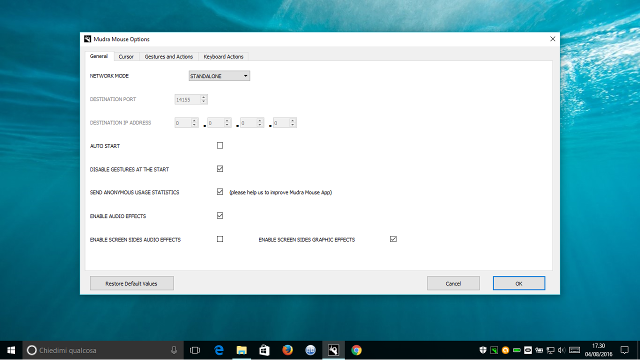This screenshot has height=360, width=640.
Task: Open File Explorer from the taskbar
Action: click(242, 350)
